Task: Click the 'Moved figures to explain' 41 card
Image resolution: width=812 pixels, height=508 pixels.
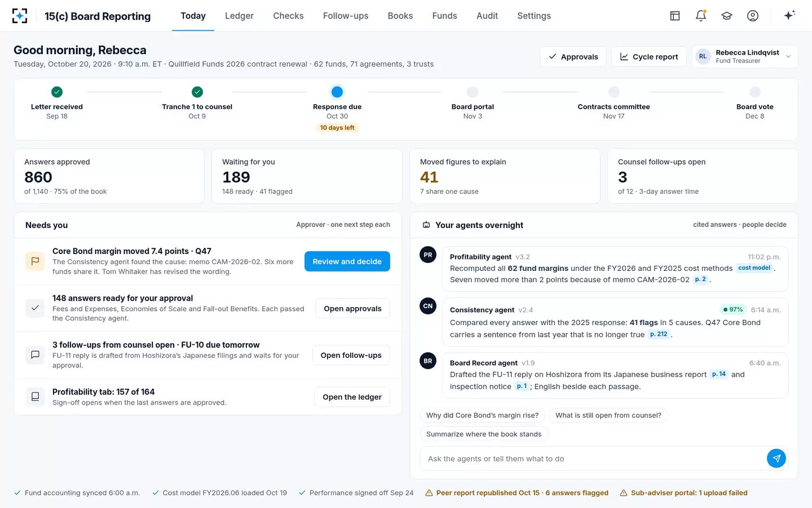Action: coord(505,176)
